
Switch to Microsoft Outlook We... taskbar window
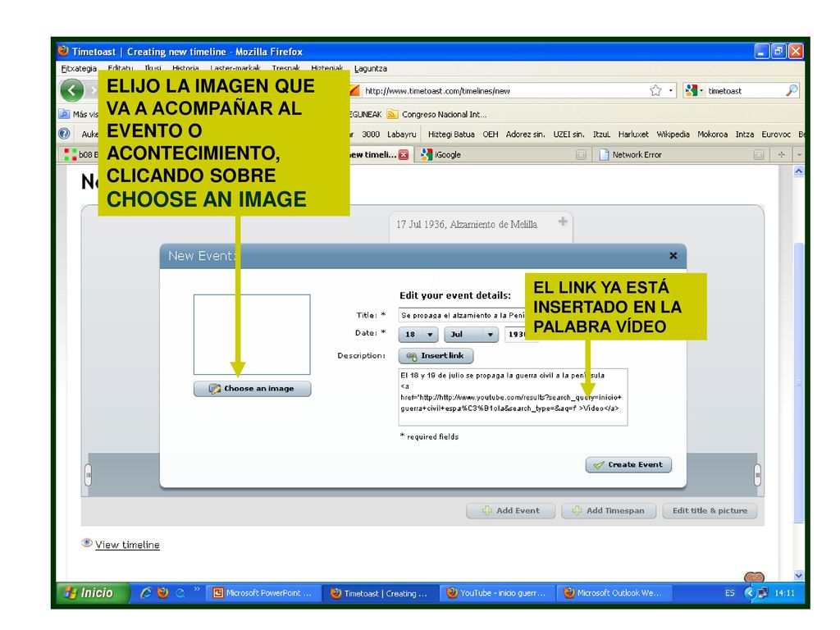(613, 593)
